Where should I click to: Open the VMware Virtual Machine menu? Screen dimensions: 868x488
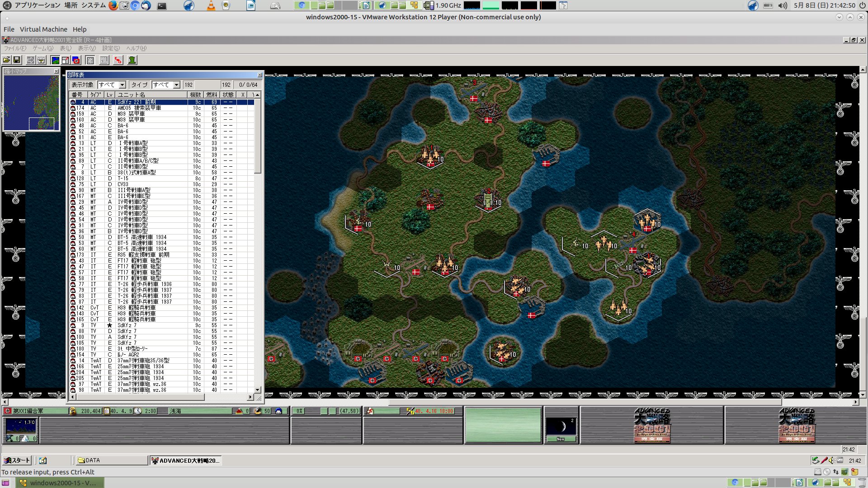(43, 29)
